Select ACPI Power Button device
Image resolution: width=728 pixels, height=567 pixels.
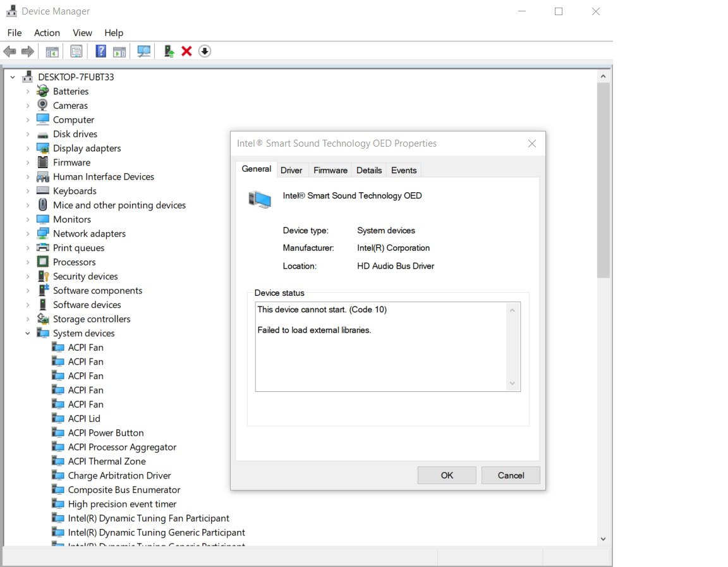106,433
